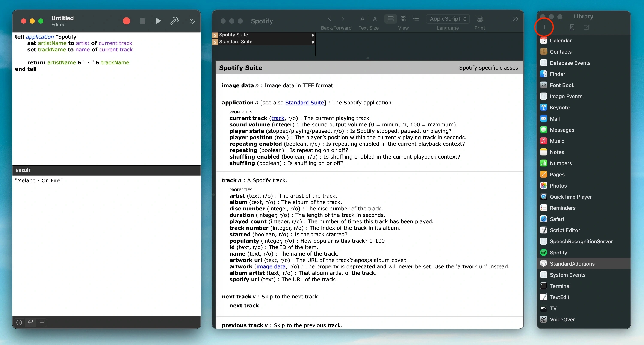Select Spotify in Library list
Image resolution: width=644 pixels, height=345 pixels.
pos(584,253)
